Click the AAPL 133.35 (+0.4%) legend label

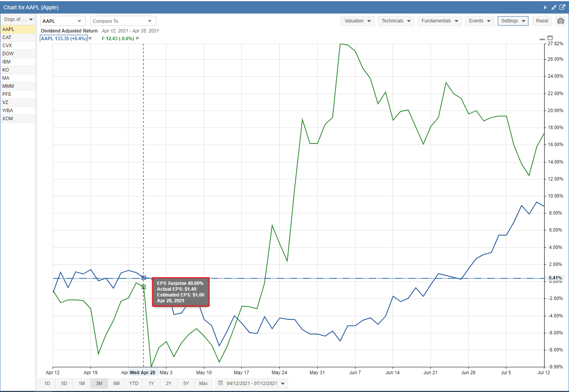pos(64,39)
